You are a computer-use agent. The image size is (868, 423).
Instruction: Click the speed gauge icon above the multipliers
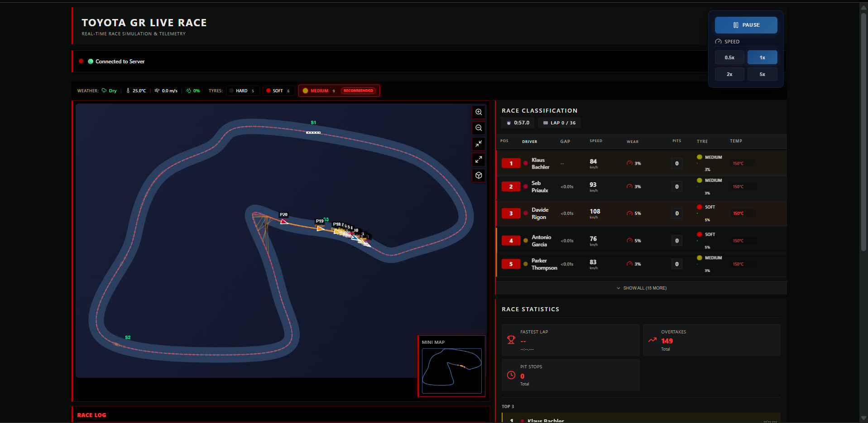point(718,42)
